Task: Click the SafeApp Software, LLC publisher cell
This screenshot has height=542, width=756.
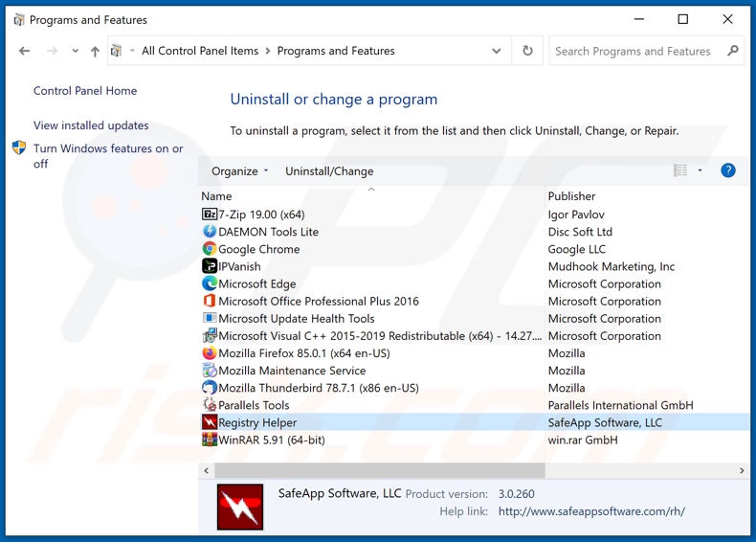Action: point(605,423)
